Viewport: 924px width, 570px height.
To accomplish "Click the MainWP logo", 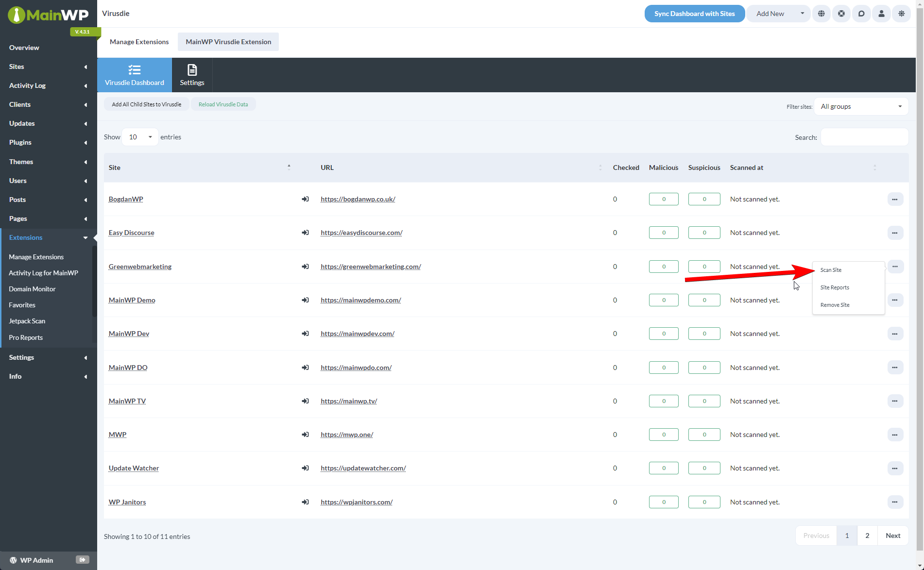I will pyautogui.click(x=48, y=15).
